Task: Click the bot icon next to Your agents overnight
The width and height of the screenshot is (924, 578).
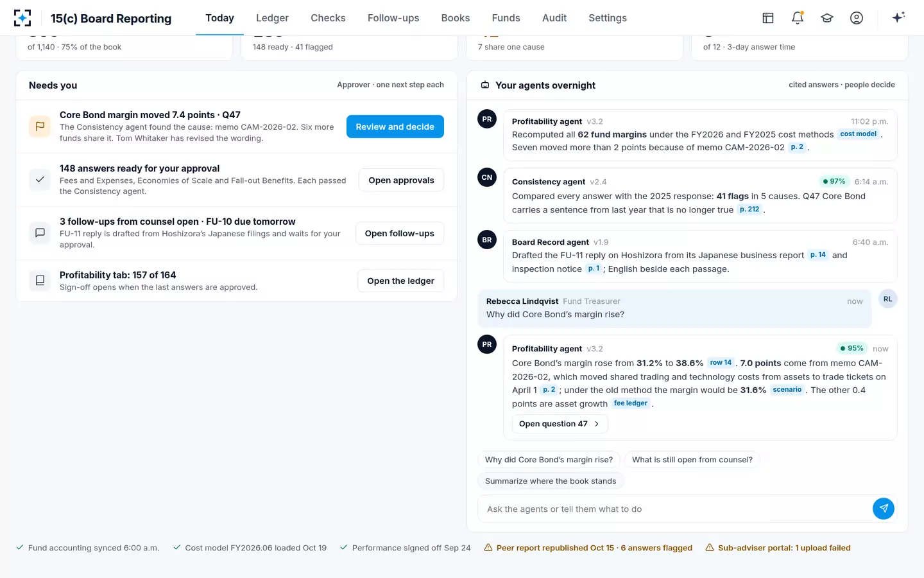Action: tap(485, 85)
